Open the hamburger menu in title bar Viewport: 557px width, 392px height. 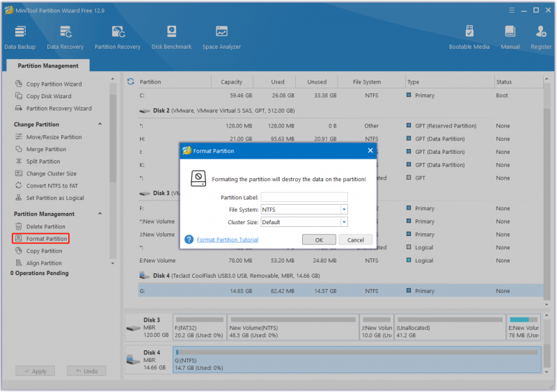pyautogui.click(x=512, y=10)
